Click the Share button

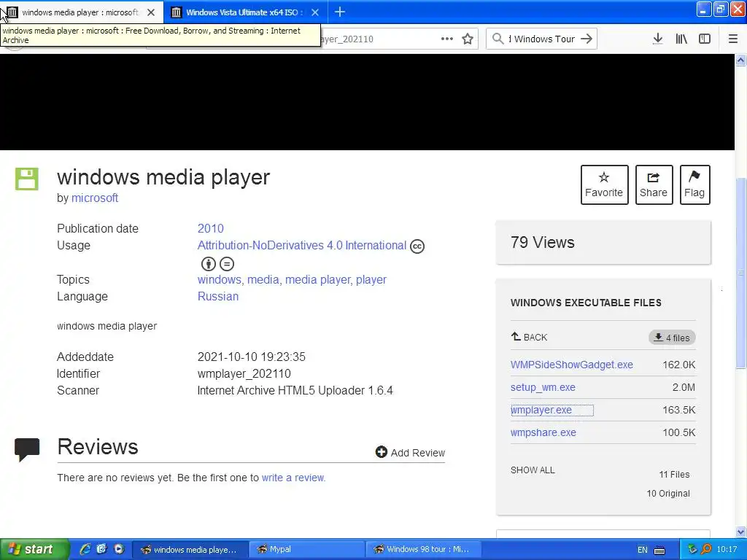point(654,184)
